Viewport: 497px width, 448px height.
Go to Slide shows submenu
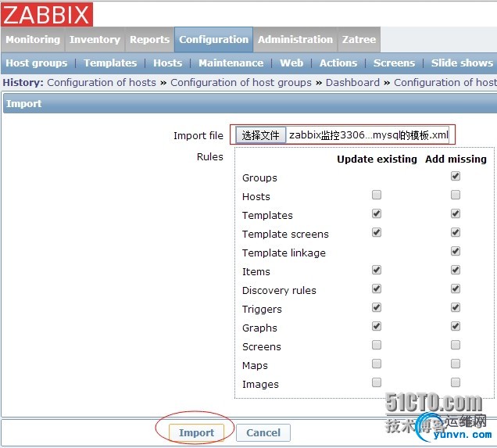click(462, 63)
